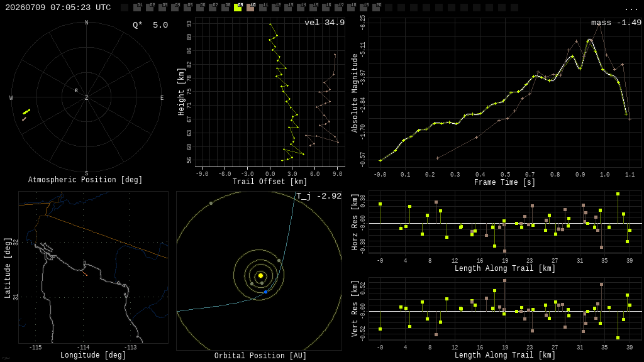Select the highlighted yellow station box 09
The image size is (644, 362).
coord(238,8)
